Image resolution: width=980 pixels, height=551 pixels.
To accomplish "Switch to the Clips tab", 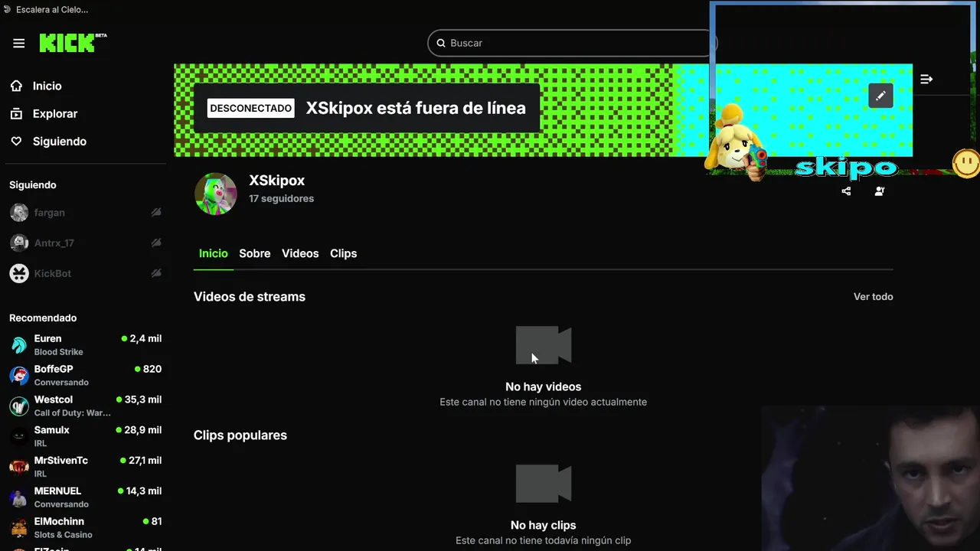I will 343,253.
